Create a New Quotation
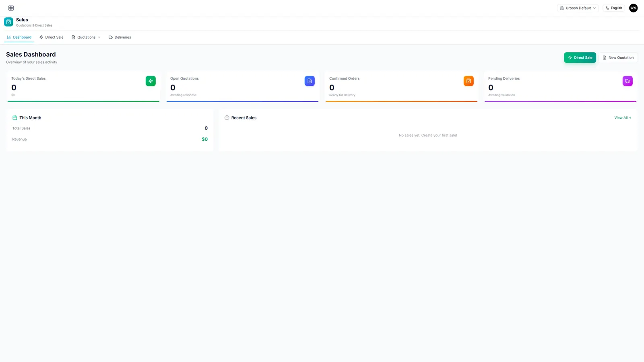The height and width of the screenshot is (362, 644). click(x=618, y=58)
